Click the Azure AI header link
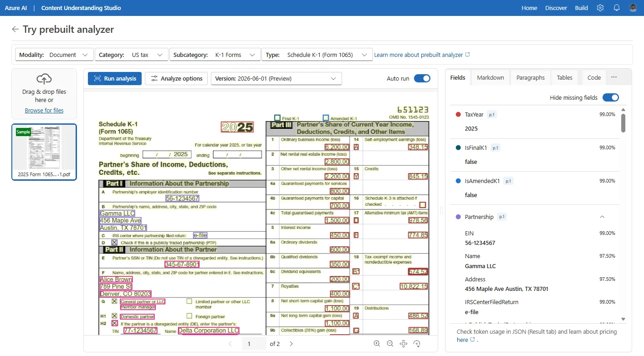644x356 pixels. click(16, 8)
